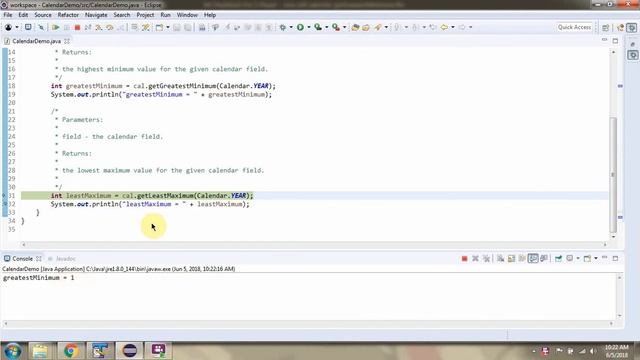Open the Refactor menu
Screen dimensions: 640x360
68,15
